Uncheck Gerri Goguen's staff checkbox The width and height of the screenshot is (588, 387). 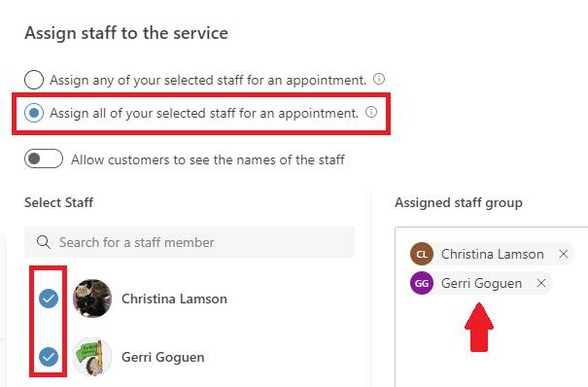click(x=49, y=357)
